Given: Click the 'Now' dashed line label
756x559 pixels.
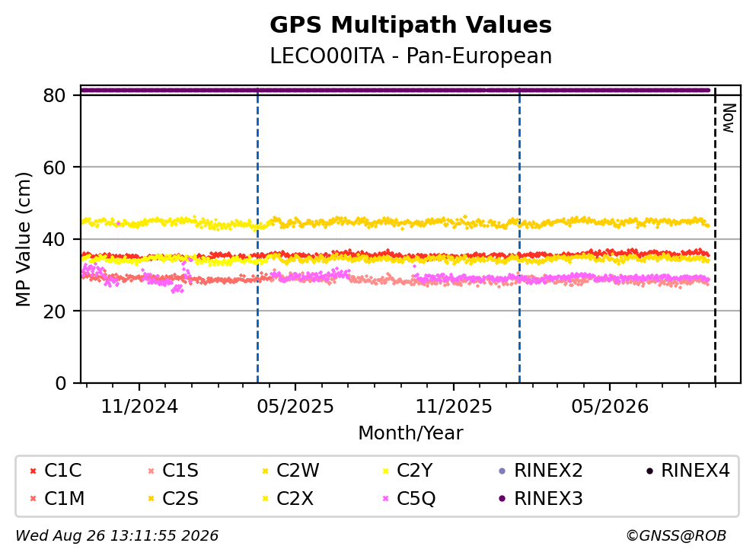Looking at the screenshot, I should (729, 118).
